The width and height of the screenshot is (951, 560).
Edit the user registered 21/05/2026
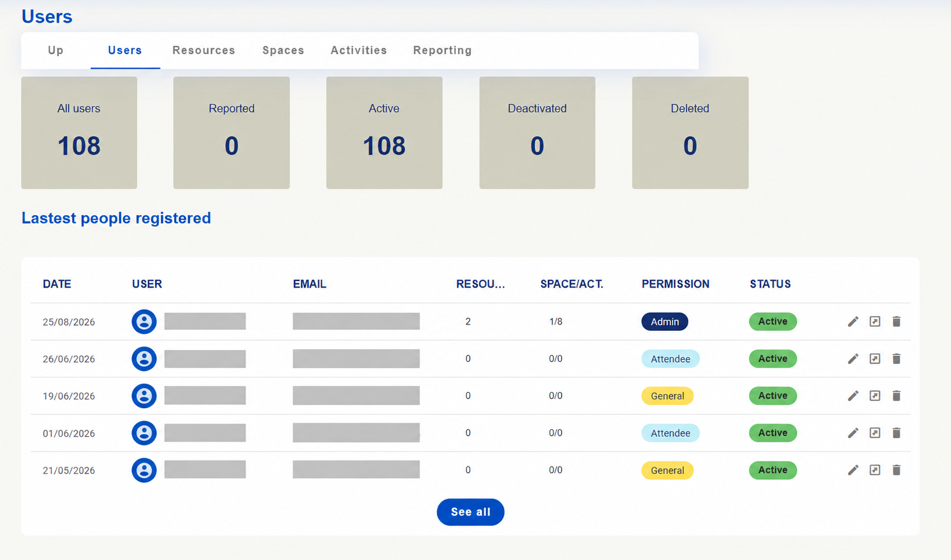point(853,470)
